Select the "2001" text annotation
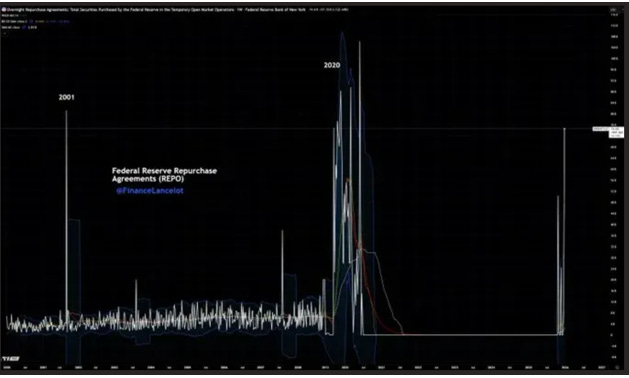The image size is (629, 378). point(66,97)
